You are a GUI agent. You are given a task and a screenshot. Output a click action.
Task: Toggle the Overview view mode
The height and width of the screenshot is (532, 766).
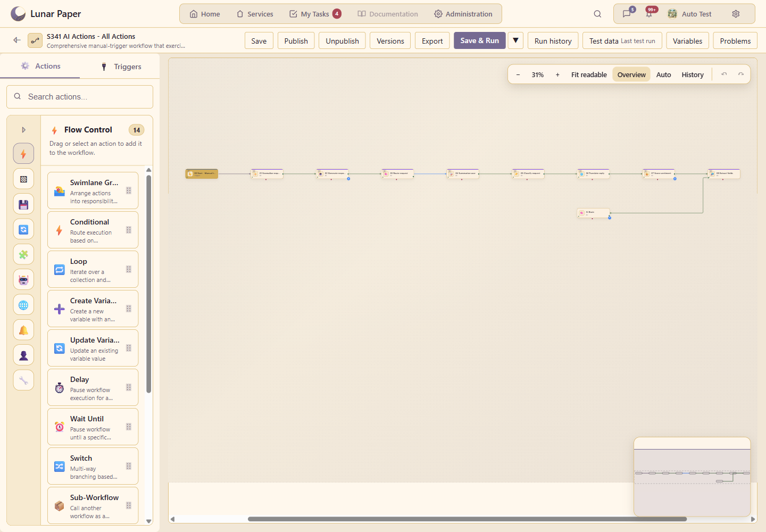(631, 74)
